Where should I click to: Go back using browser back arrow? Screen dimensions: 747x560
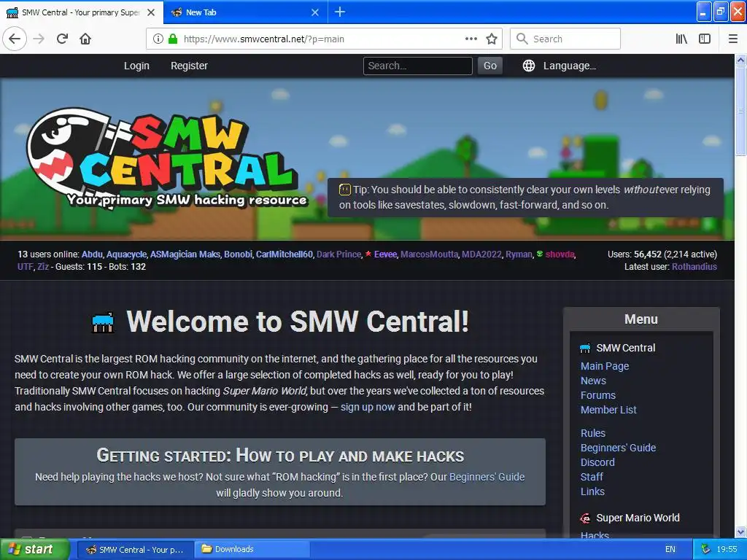15,39
